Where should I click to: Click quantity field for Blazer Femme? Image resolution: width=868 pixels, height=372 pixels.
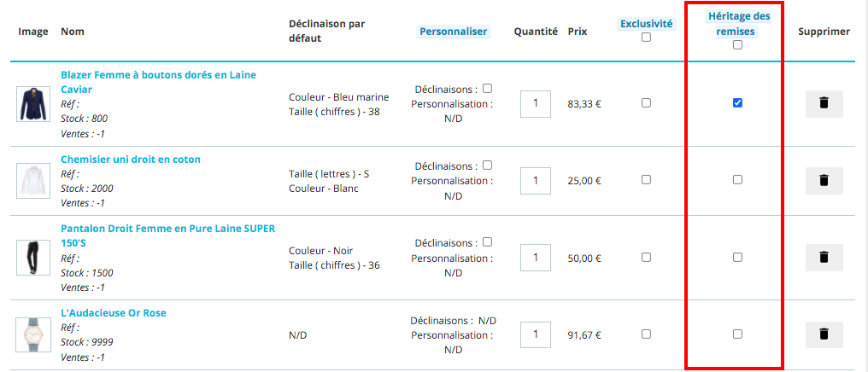tap(536, 103)
